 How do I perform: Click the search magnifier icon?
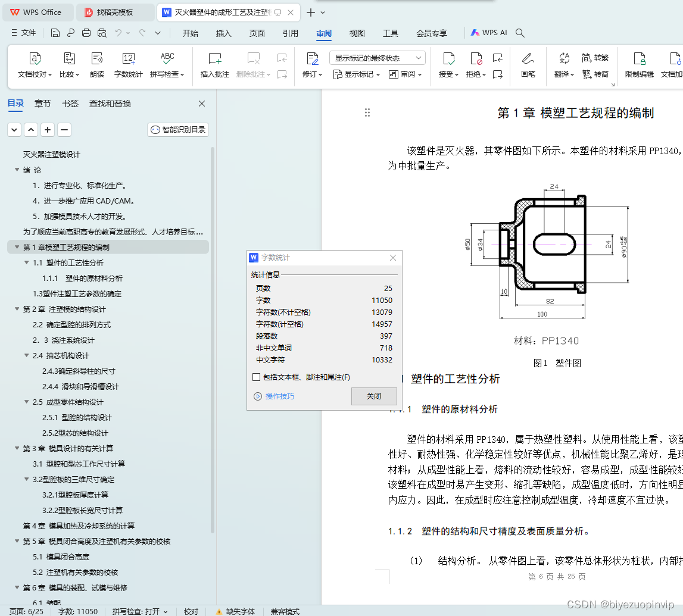pyautogui.click(x=520, y=33)
